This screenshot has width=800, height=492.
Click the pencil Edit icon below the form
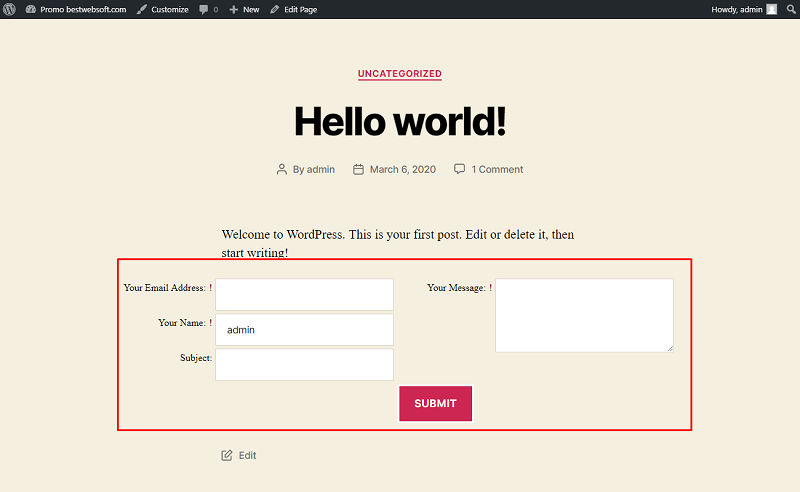pyautogui.click(x=227, y=455)
